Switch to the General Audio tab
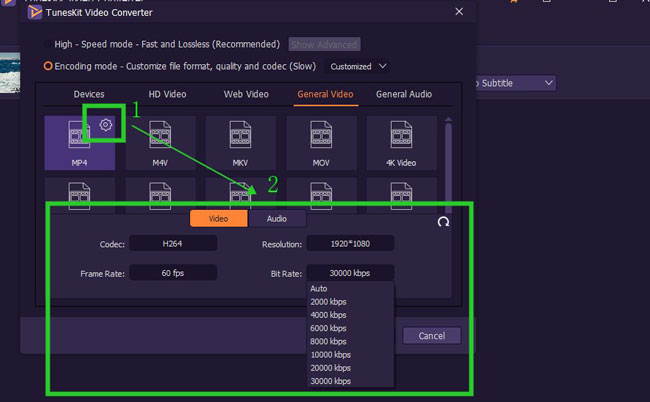Screen dimensions: 650x402 pos(404,94)
